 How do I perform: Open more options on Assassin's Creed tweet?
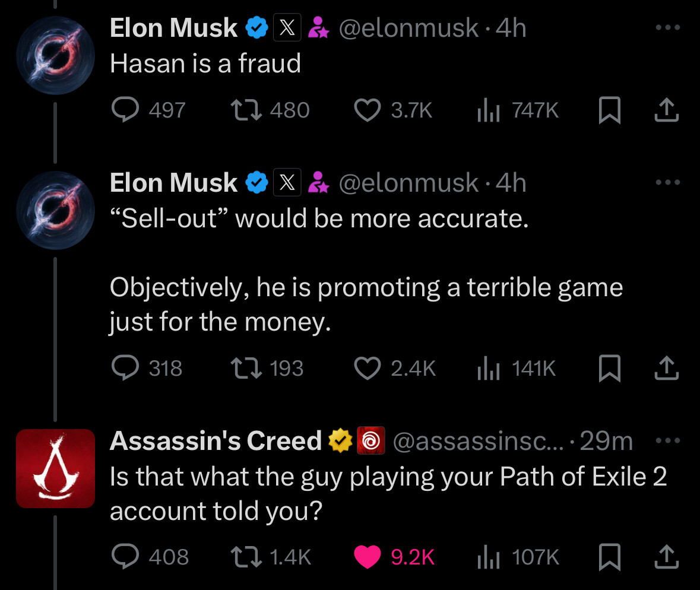[667, 441]
